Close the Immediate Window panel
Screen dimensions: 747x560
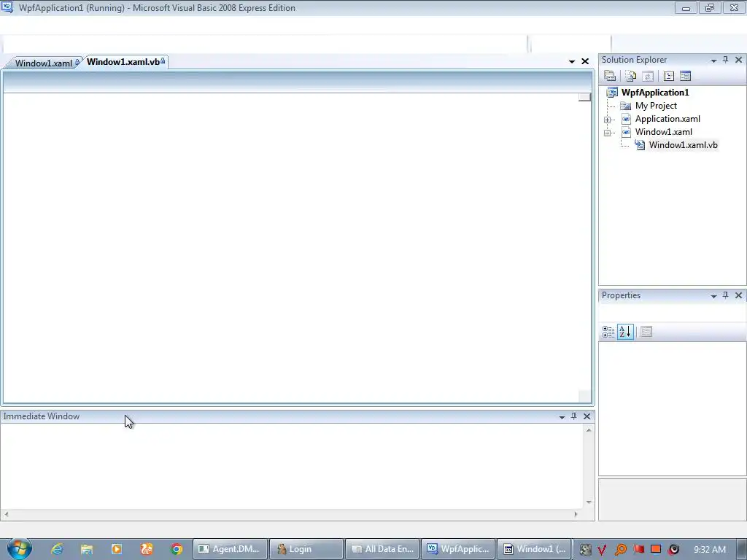pyautogui.click(x=587, y=416)
